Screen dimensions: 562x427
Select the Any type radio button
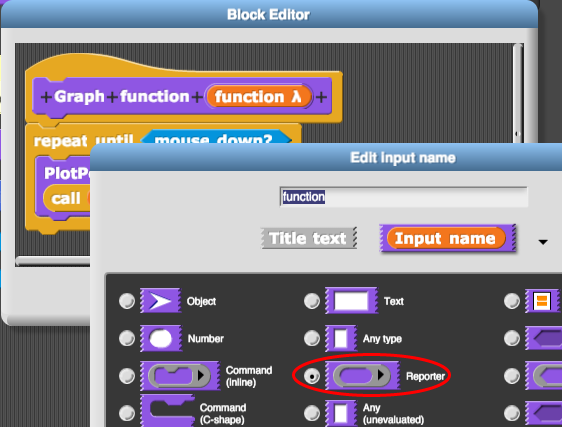[x=312, y=338]
